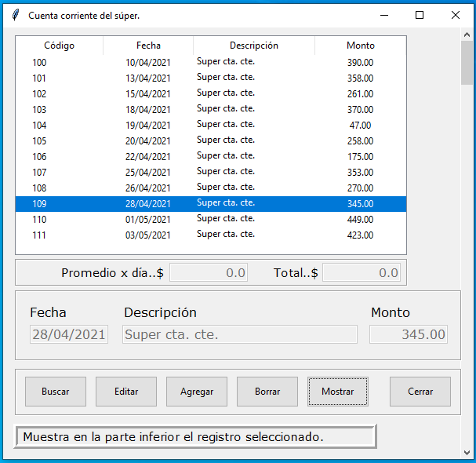Click the feather app icon in title bar
Image resolution: width=476 pixels, height=463 pixels.
[16, 15]
